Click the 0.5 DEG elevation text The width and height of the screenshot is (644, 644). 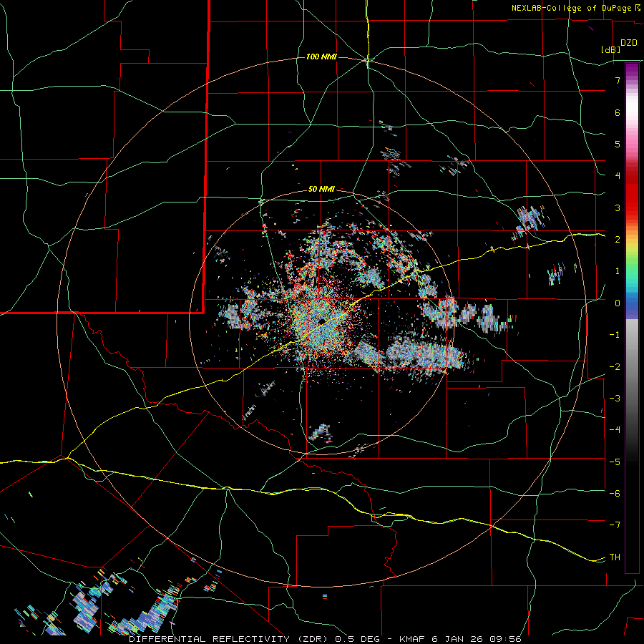(x=357, y=639)
